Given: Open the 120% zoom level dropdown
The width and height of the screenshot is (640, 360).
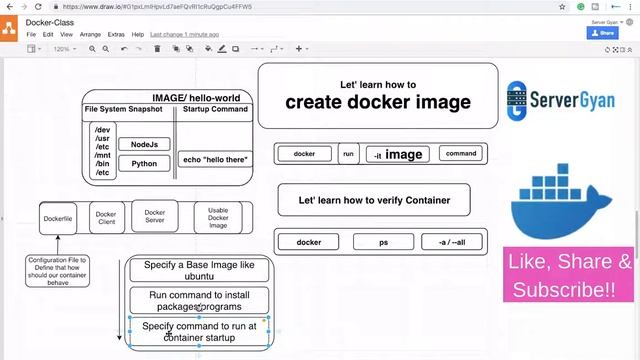Looking at the screenshot, I should (64, 49).
